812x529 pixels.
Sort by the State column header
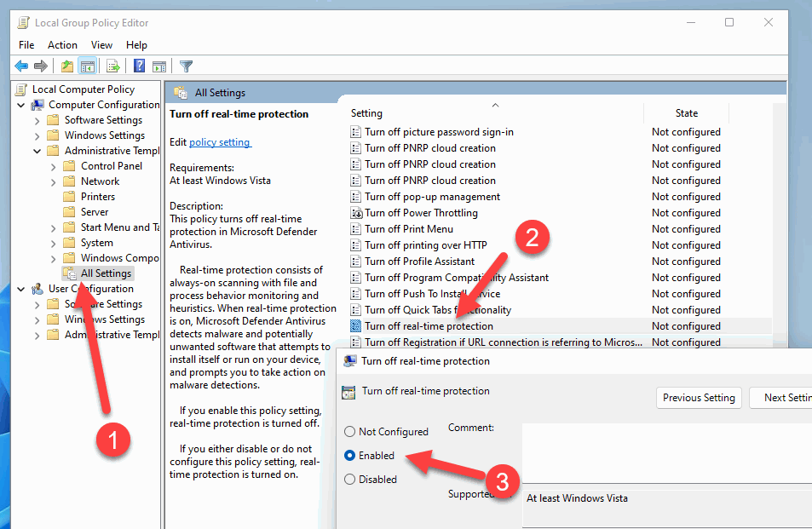click(686, 112)
